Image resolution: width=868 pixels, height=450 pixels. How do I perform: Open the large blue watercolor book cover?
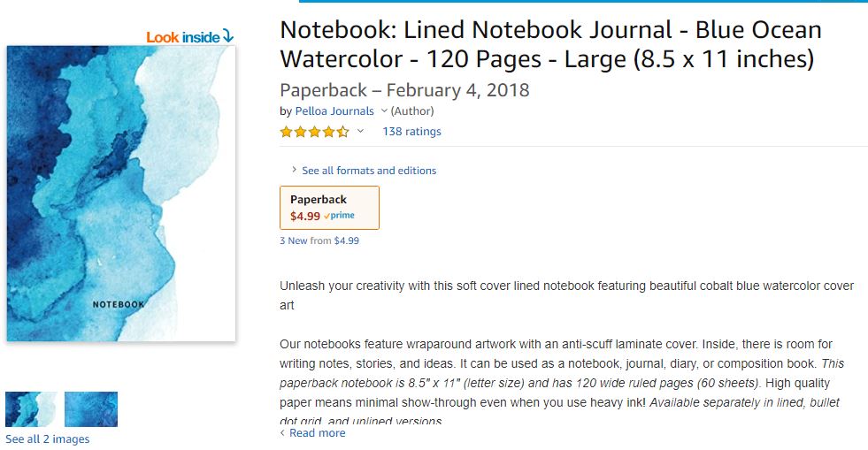click(x=121, y=194)
